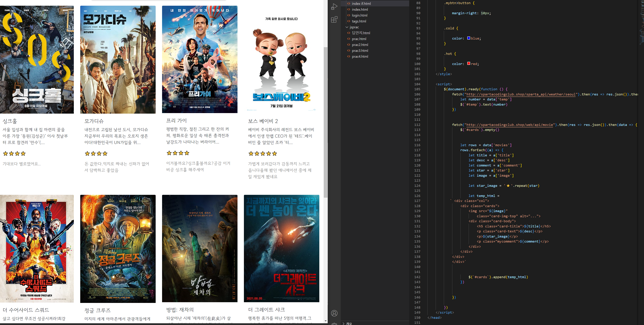Click the file icon beside prac3.html
The width and height of the screenshot is (644, 325).
coord(349,51)
